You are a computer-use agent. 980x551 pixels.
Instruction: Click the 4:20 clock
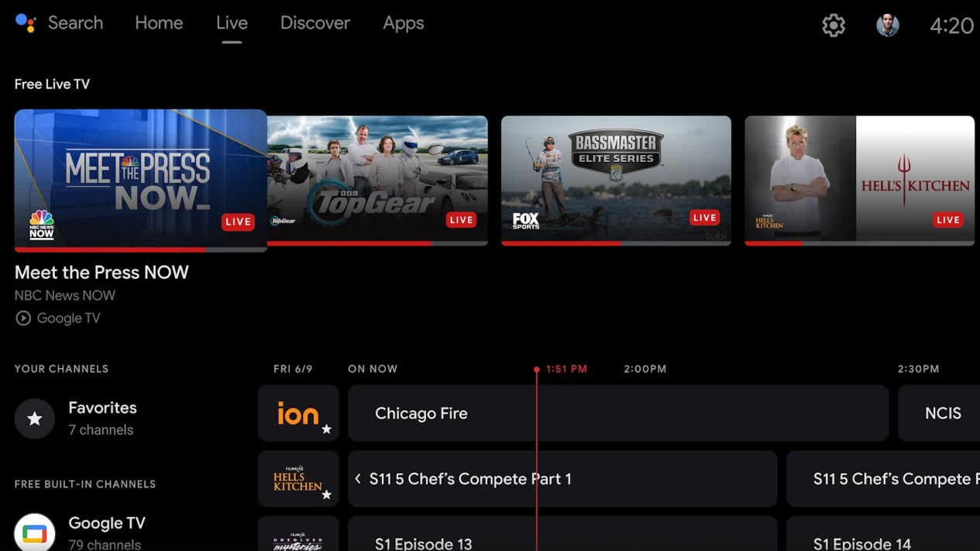coord(951,26)
